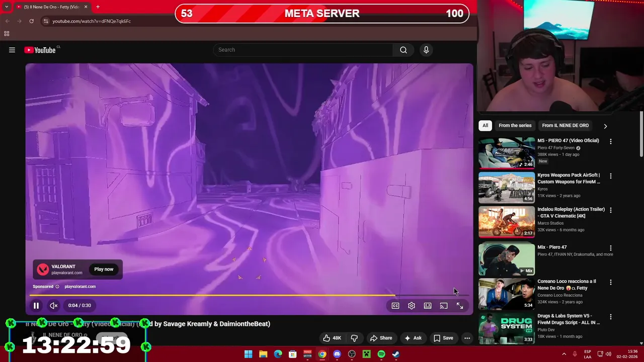Show more filter chips with right chevron
The height and width of the screenshot is (362, 644).
coord(605,126)
